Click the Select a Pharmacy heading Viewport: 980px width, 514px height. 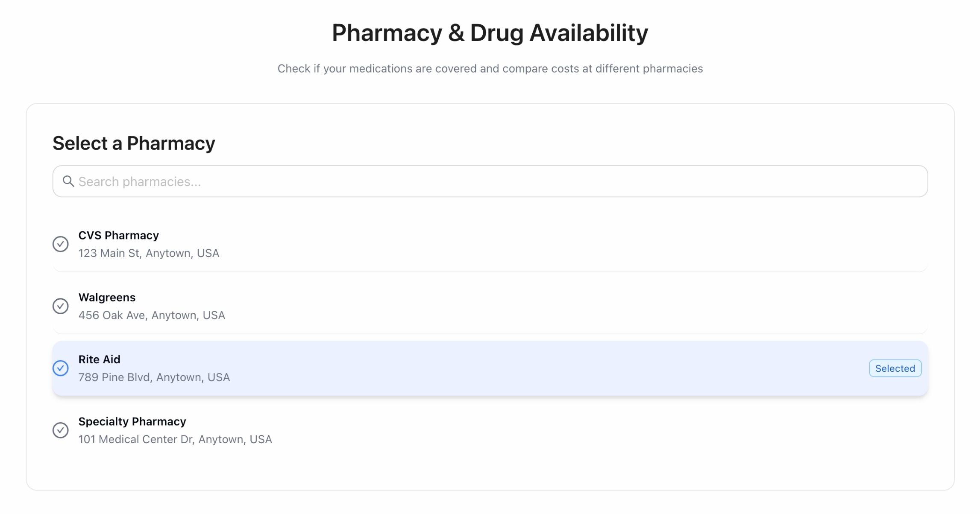[134, 143]
